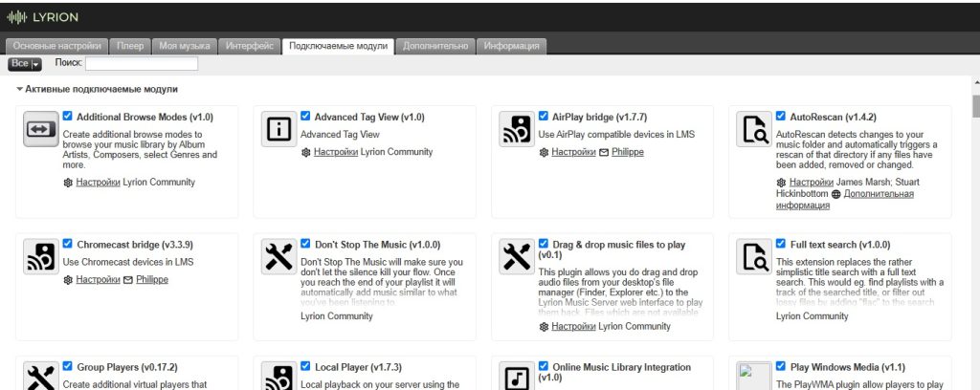This screenshot has width=980, height=390.
Task: Click the Don't Stop The Music tools icon
Action: 278,256
